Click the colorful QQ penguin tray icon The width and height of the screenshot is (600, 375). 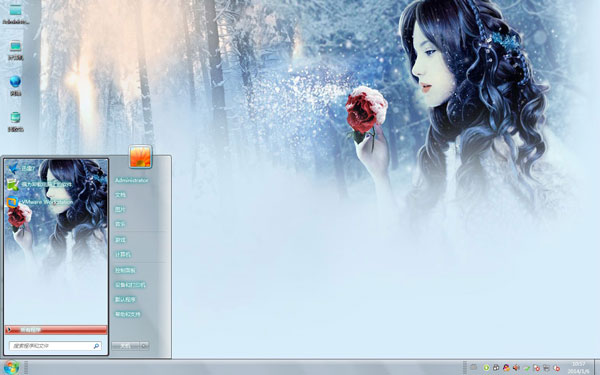(x=506, y=368)
